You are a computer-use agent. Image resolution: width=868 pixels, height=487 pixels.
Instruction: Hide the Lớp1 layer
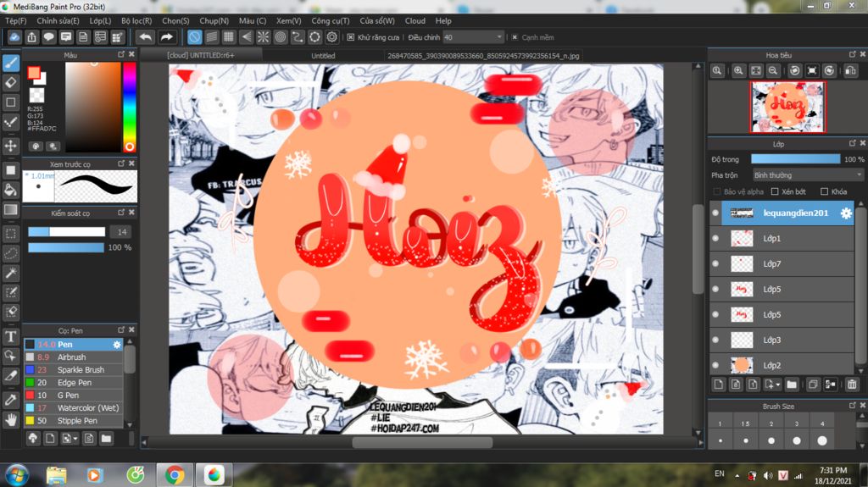(715, 239)
